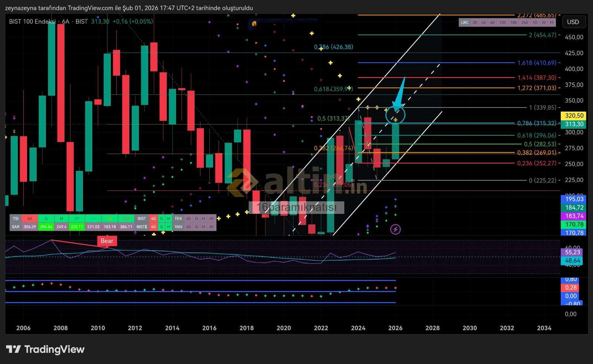Click the orange flame icon at chart top
Screen dimensions: 593x364
[x=254, y=24]
